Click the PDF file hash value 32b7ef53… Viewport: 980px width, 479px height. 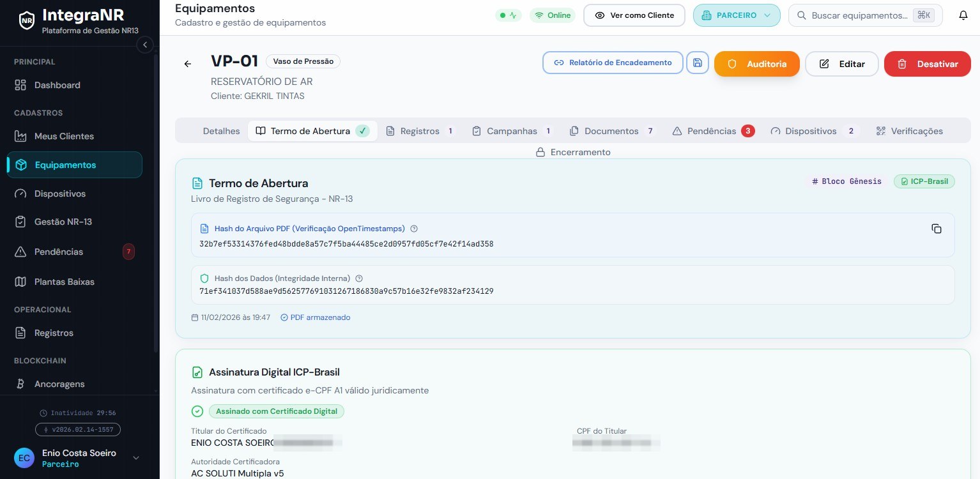pyautogui.click(x=346, y=244)
